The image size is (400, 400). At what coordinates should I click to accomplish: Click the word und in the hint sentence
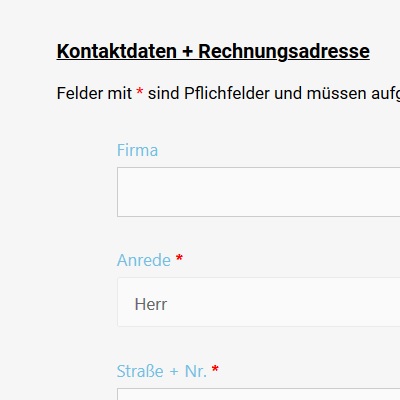[x=288, y=93]
